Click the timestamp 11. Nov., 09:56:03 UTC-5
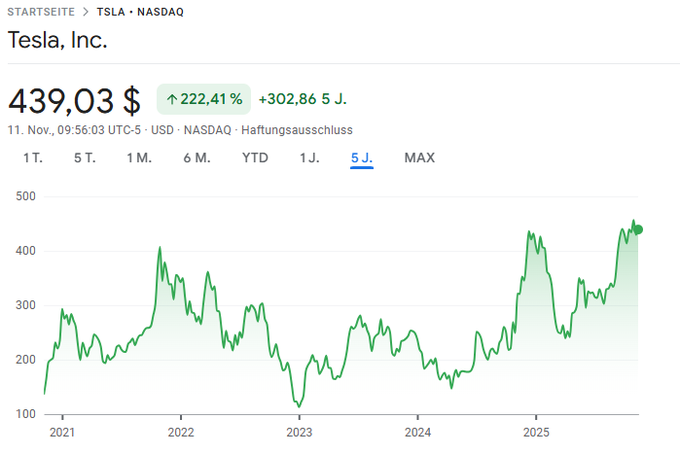The height and width of the screenshot is (454, 680). [74, 130]
